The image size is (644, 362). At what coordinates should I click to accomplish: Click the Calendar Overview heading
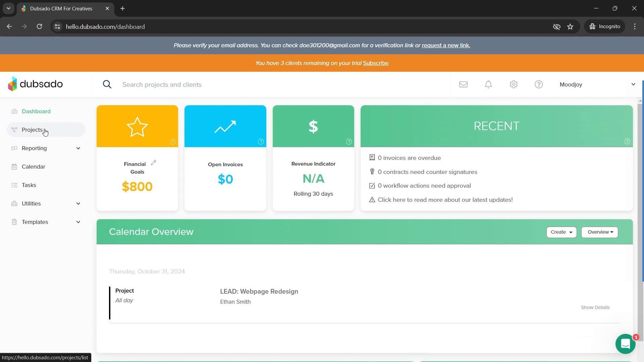(151, 232)
